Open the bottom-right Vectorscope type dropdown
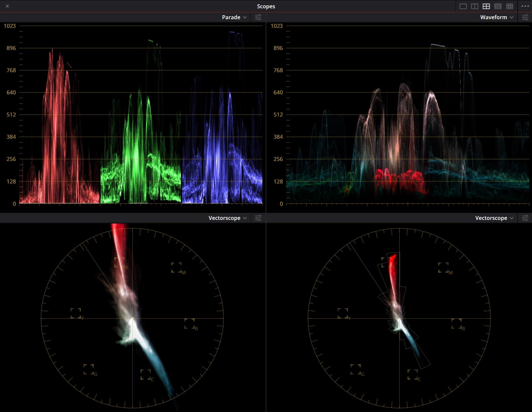532x412 pixels. (x=494, y=218)
